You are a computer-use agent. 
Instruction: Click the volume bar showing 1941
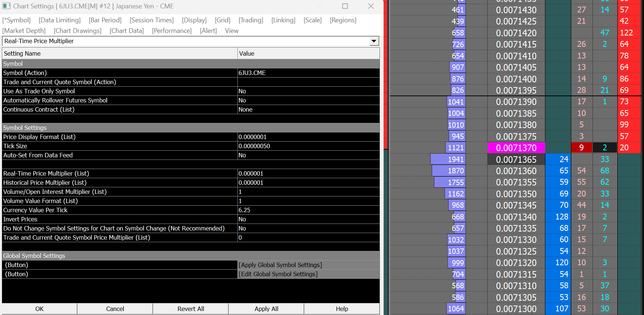coord(447,160)
